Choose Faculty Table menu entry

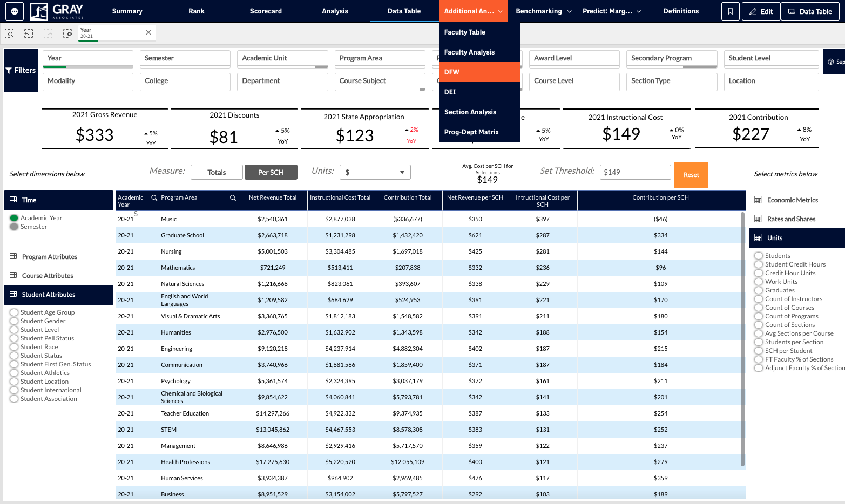(x=479, y=32)
